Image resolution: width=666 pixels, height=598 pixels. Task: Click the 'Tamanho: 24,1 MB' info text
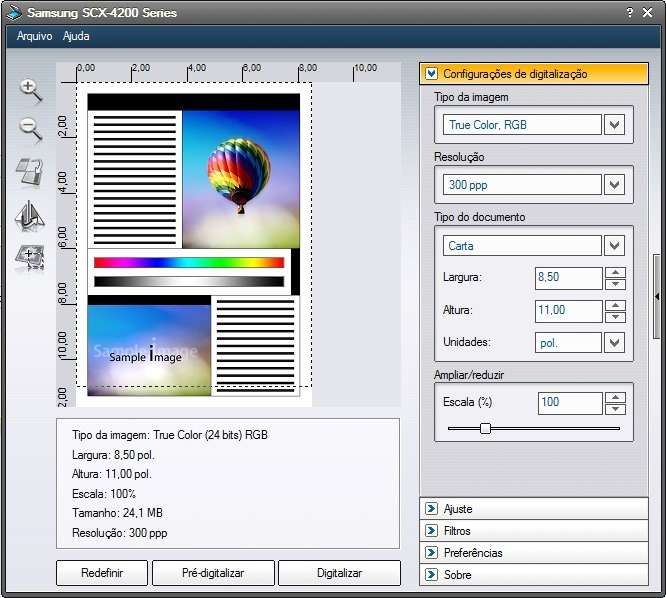pyautogui.click(x=117, y=513)
